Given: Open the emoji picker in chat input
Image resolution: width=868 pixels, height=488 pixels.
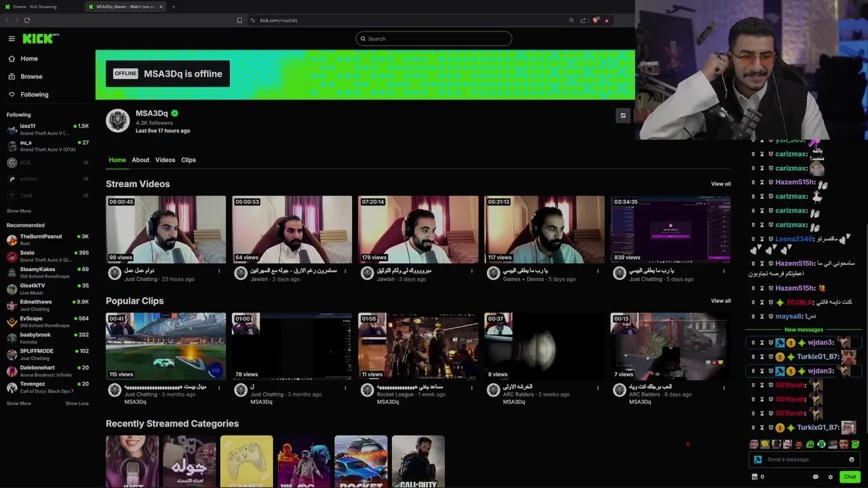Looking at the screenshot, I should [852, 460].
